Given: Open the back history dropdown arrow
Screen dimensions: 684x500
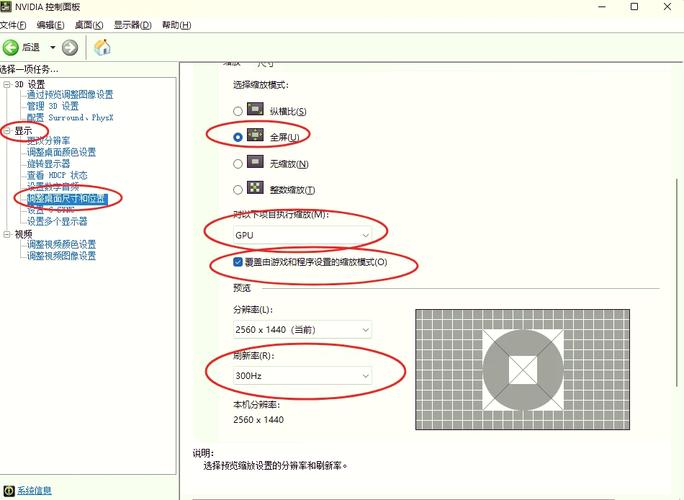Looking at the screenshot, I should (x=52, y=47).
